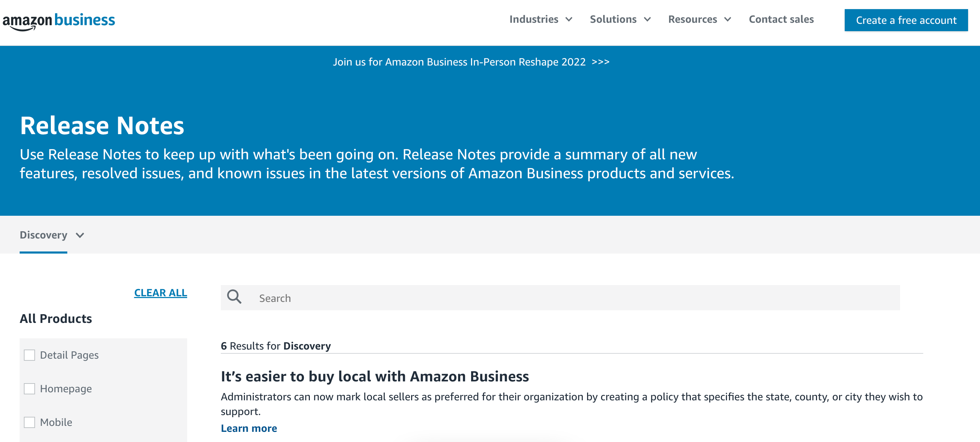
Task: Click the search magnifier icon
Action: click(x=234, y=297)
